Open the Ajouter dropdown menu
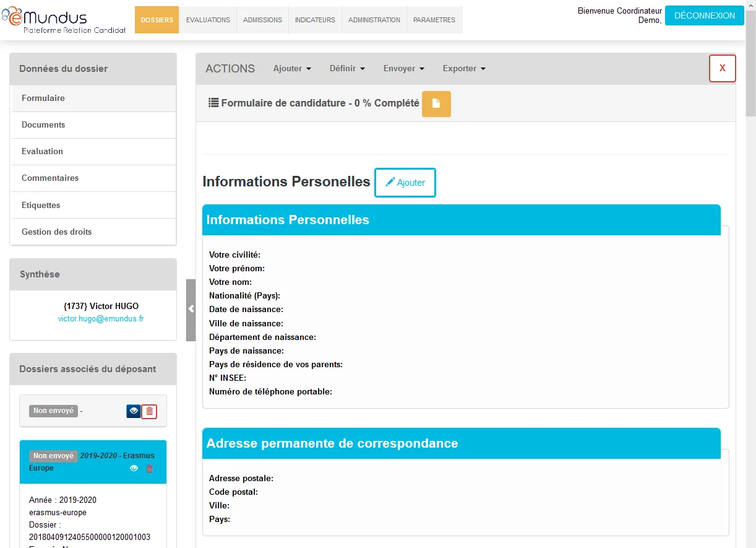The image size is (756, 548). [292, 69]
